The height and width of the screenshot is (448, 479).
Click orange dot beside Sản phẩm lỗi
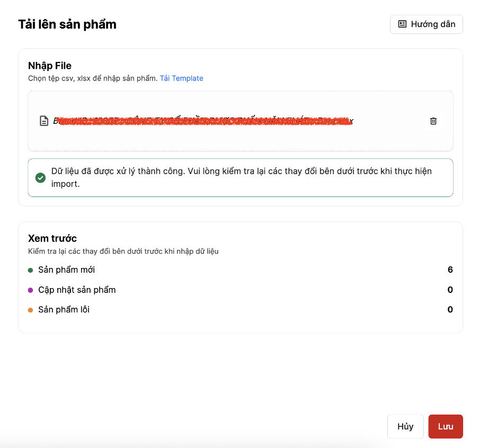click(x=31, y=310)
